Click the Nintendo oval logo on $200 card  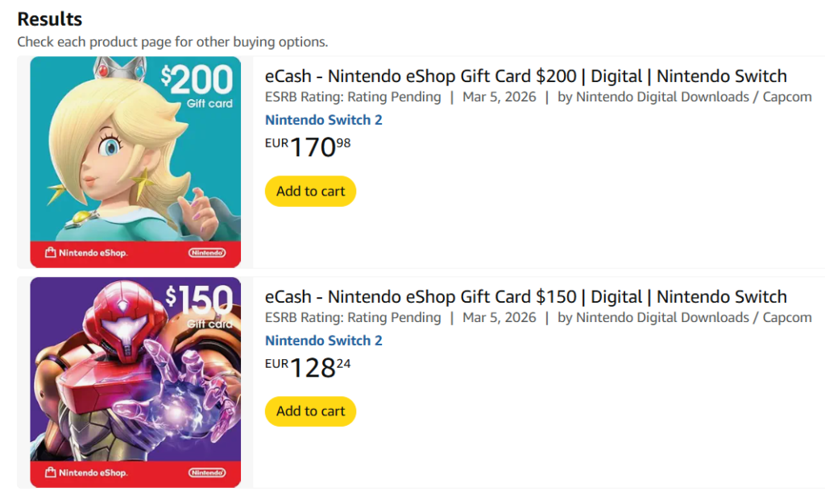207,253
